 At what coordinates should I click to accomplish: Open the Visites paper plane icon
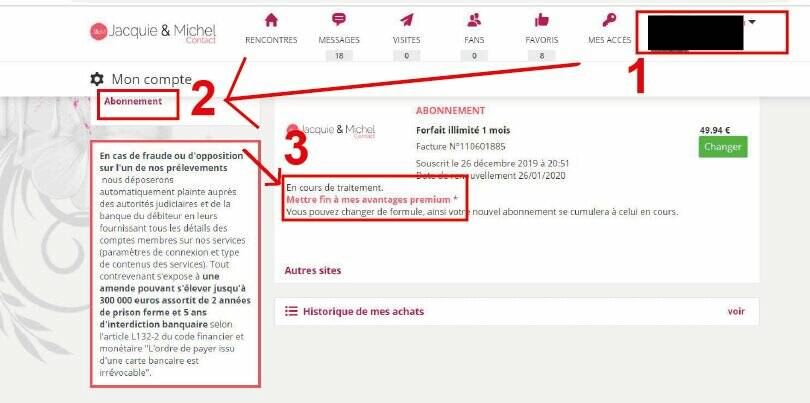(x=407, y=20)
